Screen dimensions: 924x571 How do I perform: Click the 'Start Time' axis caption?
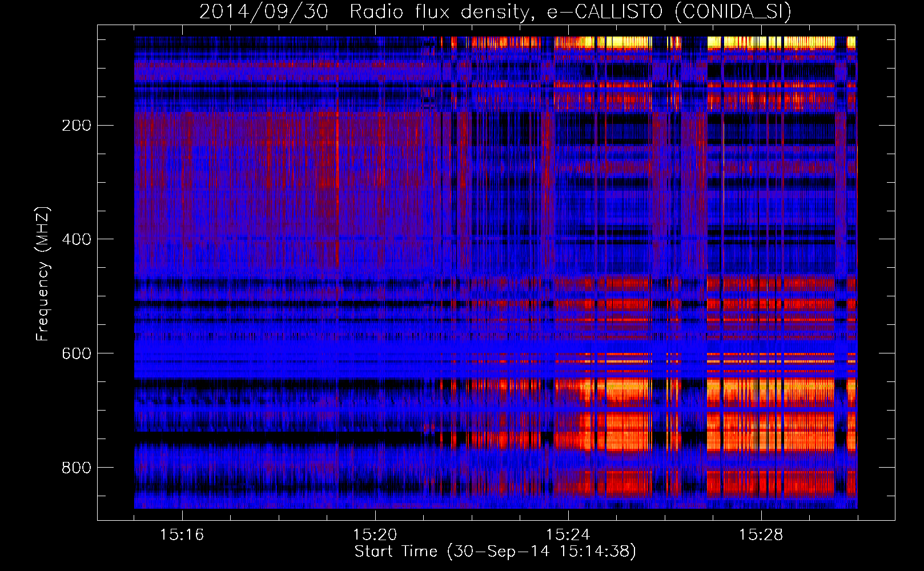click(x=495, y=551)
